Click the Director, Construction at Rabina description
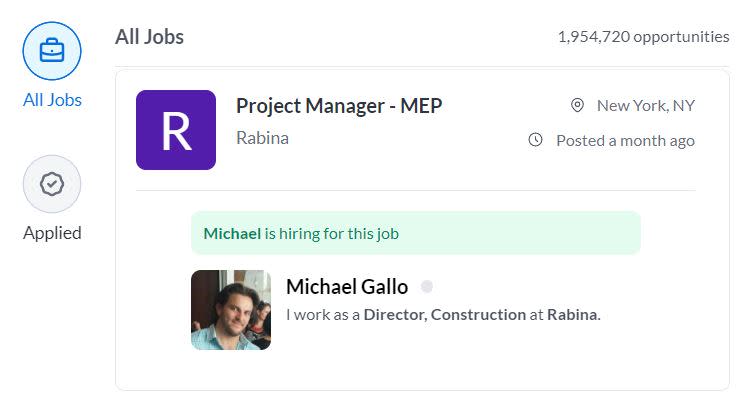751x406 pixels. click(443, 314)
